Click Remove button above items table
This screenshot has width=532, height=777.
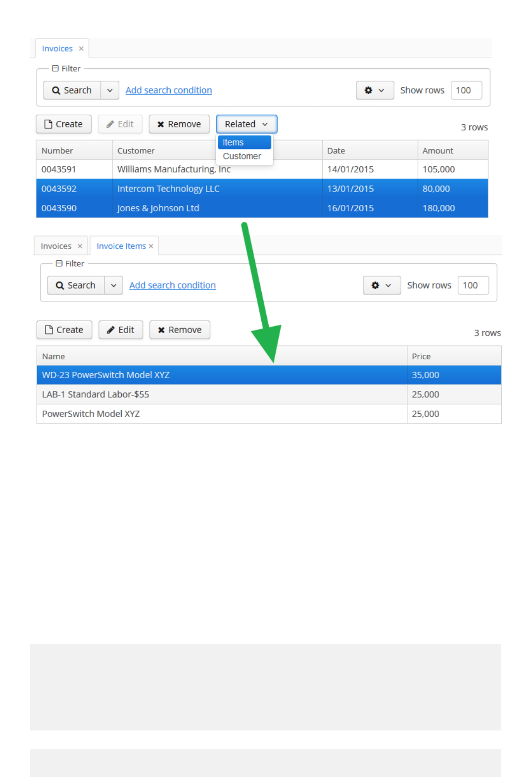[x=180, y=330]
